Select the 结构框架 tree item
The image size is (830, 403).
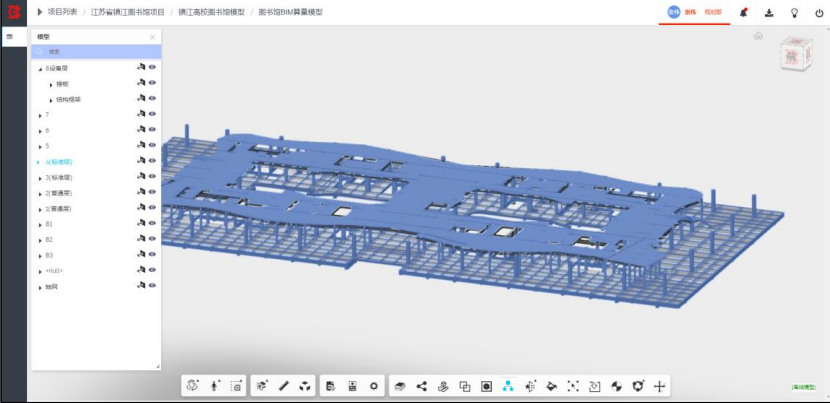[x=69, y=100]
